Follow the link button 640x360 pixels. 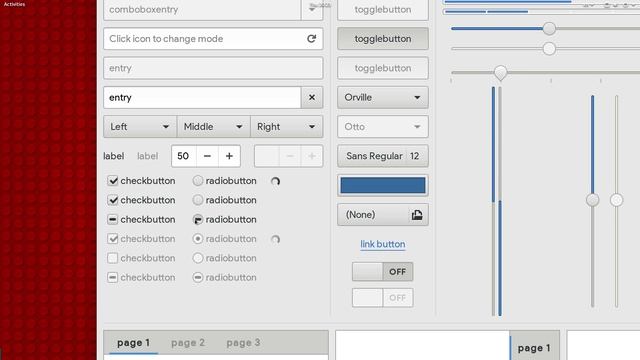383,244
